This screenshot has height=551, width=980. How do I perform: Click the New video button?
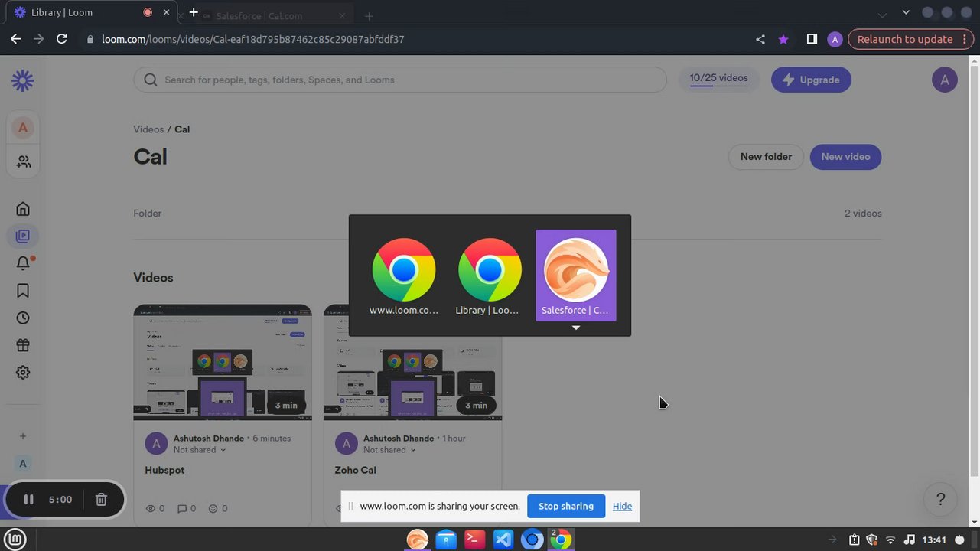point(845,157)
